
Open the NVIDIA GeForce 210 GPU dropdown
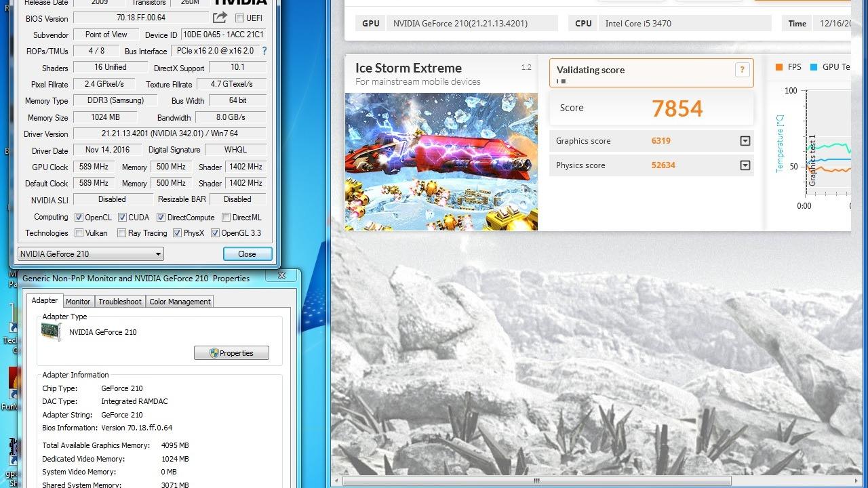pos(91,254)
